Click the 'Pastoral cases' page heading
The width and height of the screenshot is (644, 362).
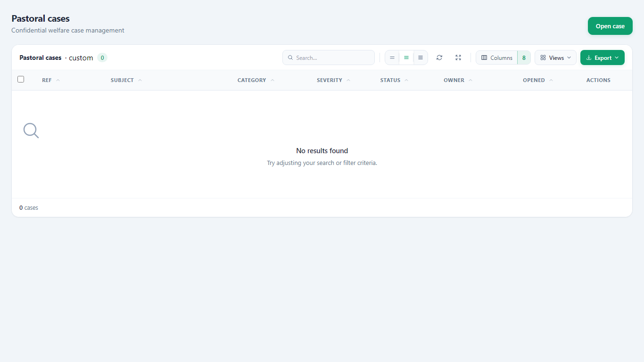pyautogui.click(x=41, y=18)
